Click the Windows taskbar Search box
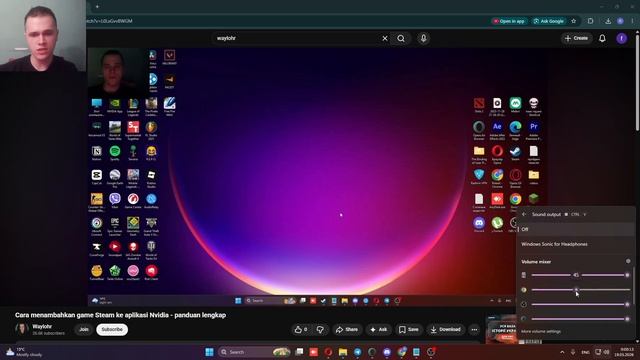Image resolution: width=640 pixels, height=360 pixels. point(254,352)
